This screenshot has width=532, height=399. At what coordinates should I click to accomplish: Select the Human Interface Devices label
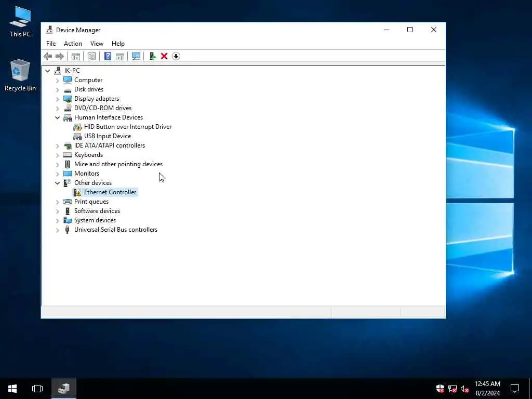109,117
